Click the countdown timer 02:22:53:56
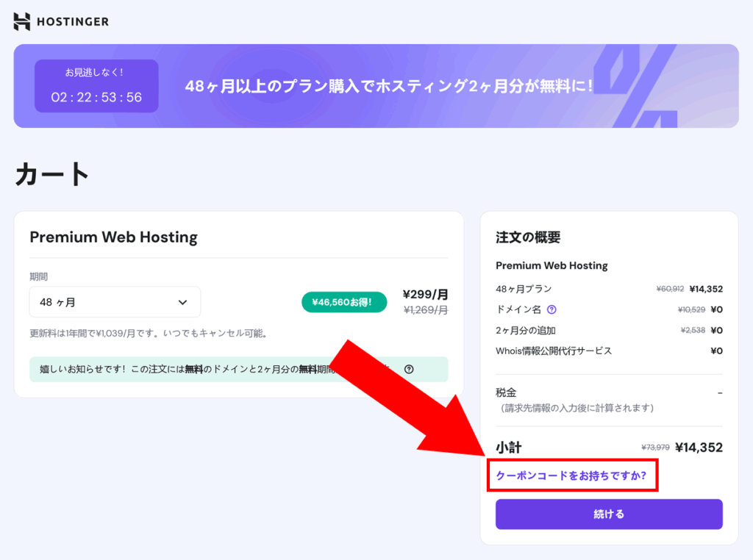The height and width of the screenshot is (560, 753). pyautogui.click(x=96, y=98)
